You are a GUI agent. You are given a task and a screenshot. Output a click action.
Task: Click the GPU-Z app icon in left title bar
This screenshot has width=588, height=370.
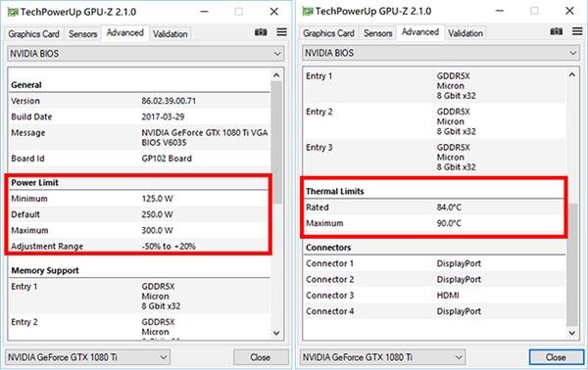tap(13, 12)
